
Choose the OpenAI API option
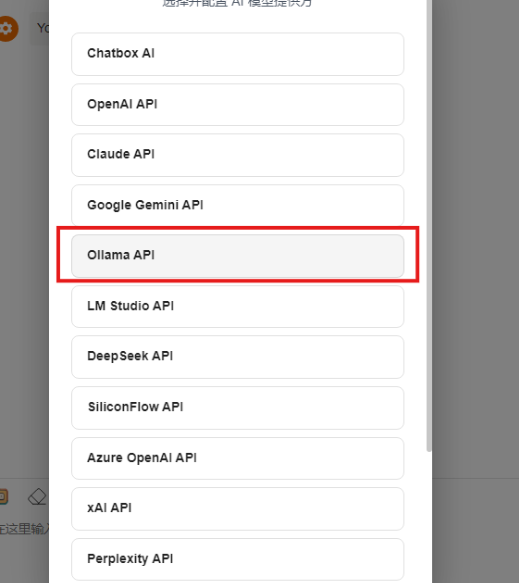click(238, 104)
